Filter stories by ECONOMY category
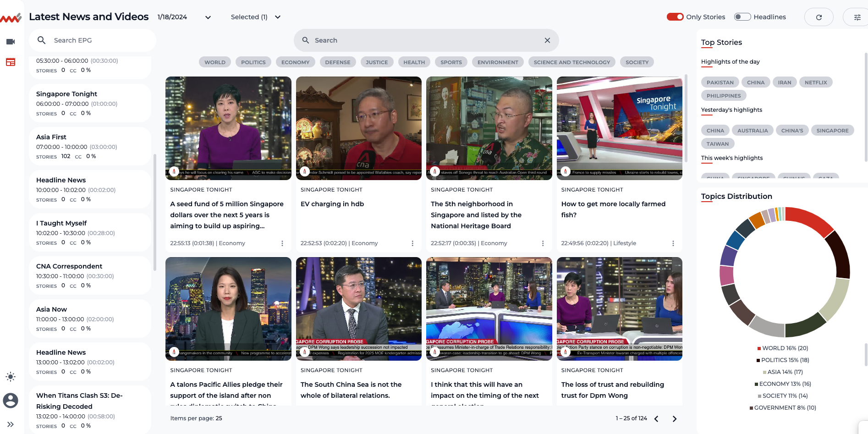Viewport: 868px width, 434px height. coord(296,62)
